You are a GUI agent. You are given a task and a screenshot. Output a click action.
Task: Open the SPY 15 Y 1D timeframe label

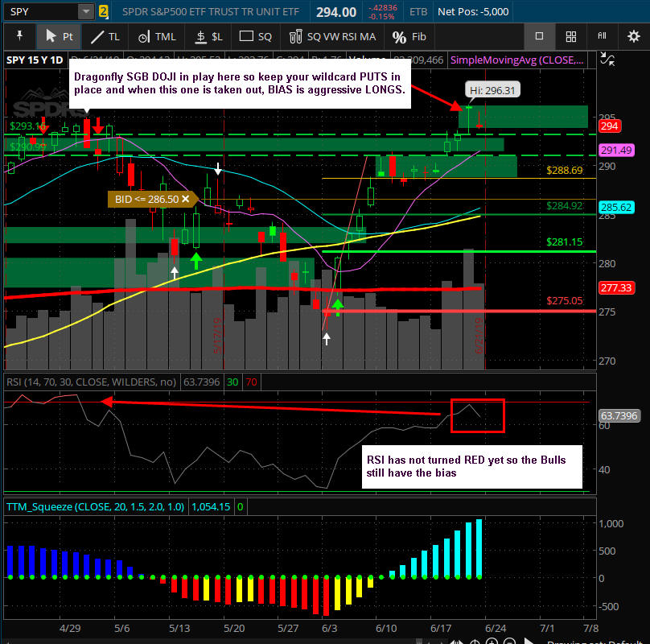[34, 60]
